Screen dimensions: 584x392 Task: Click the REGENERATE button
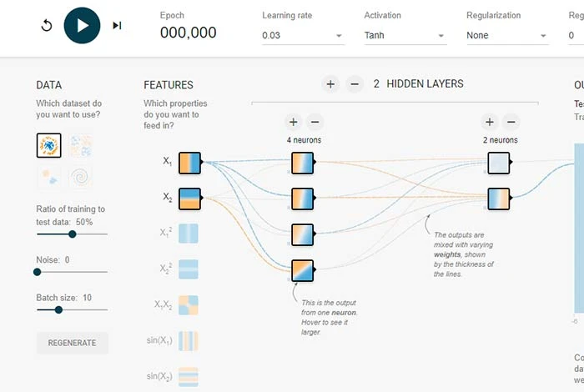[72, 343]
